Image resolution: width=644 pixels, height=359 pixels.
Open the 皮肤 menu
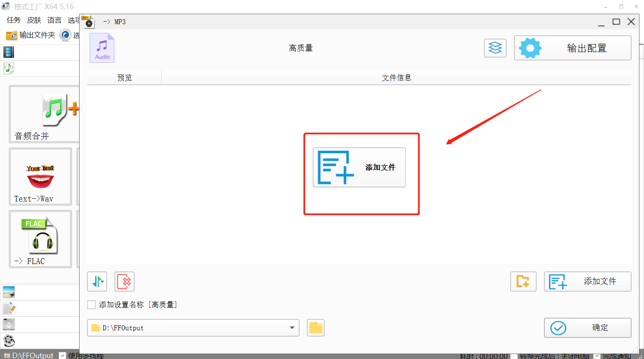[x=34, y=20]
